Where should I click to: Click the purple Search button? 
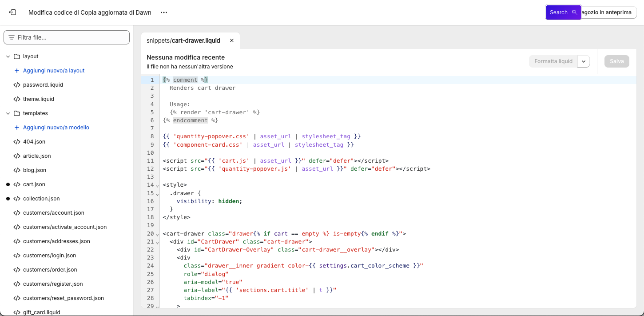(563, 12)
